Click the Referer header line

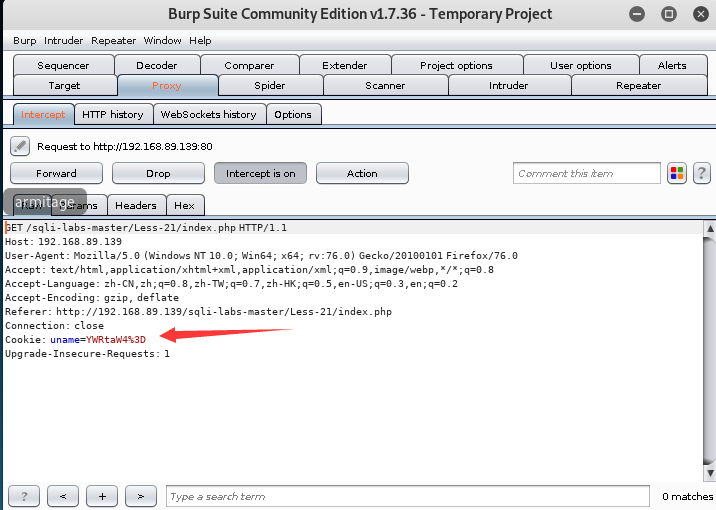(198, 312)
